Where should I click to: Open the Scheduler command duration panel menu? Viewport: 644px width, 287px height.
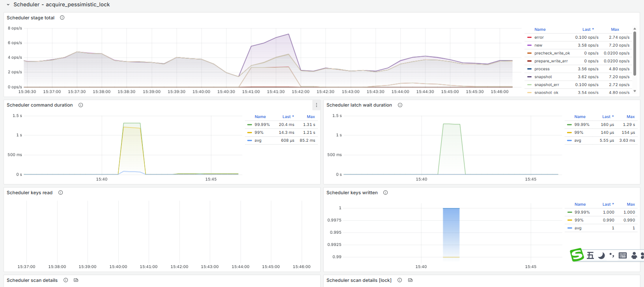point(316,105)
